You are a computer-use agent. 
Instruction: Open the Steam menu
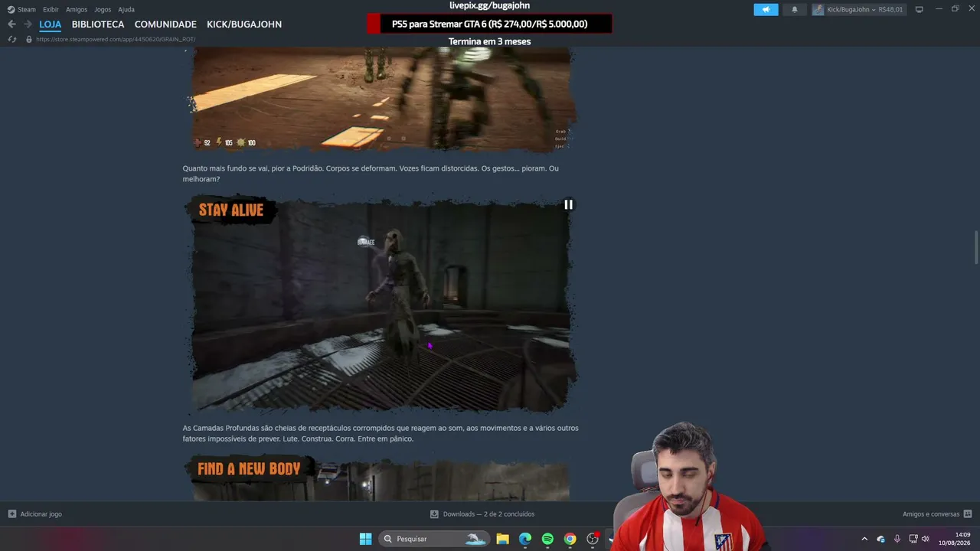(x=21, y=9)
